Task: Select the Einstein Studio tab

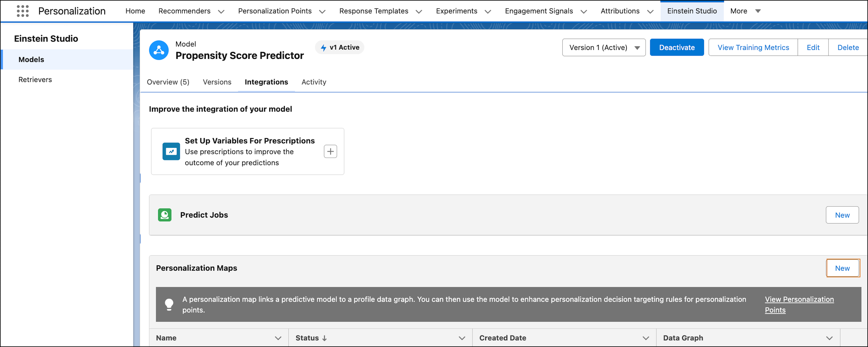Action: (692, 11)
